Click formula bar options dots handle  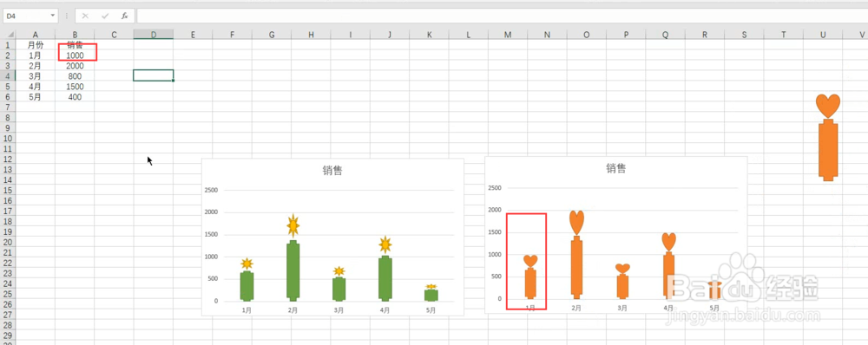pos(67,16)
